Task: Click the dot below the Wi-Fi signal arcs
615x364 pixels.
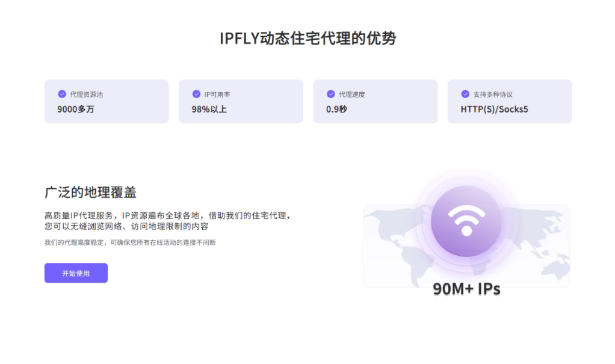Action: [x=466, y=231]
